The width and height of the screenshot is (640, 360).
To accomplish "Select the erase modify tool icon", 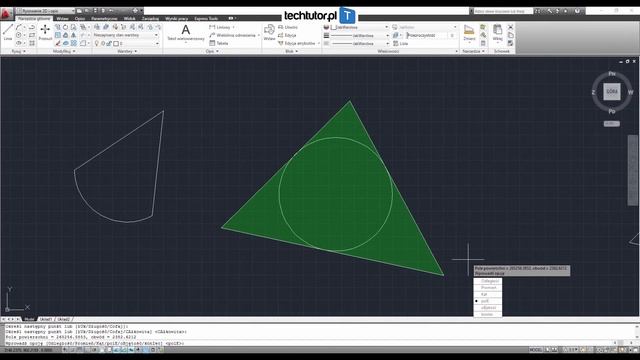I will 58,43.
